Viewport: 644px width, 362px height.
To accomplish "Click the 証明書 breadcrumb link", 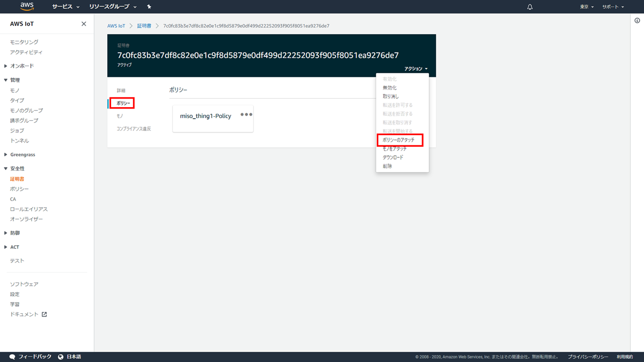I will click(144, 26).
